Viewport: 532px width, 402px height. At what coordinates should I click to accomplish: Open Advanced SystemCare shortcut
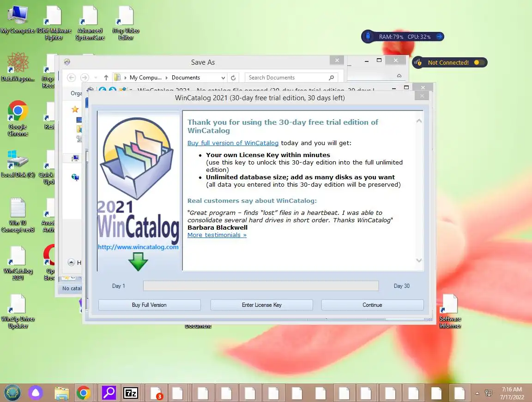pyautogui.click(x=90, y=23)
